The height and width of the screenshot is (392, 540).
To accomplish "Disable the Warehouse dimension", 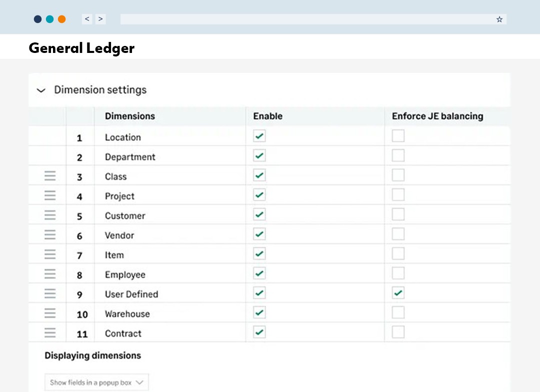I will click(x=259, y=312).
